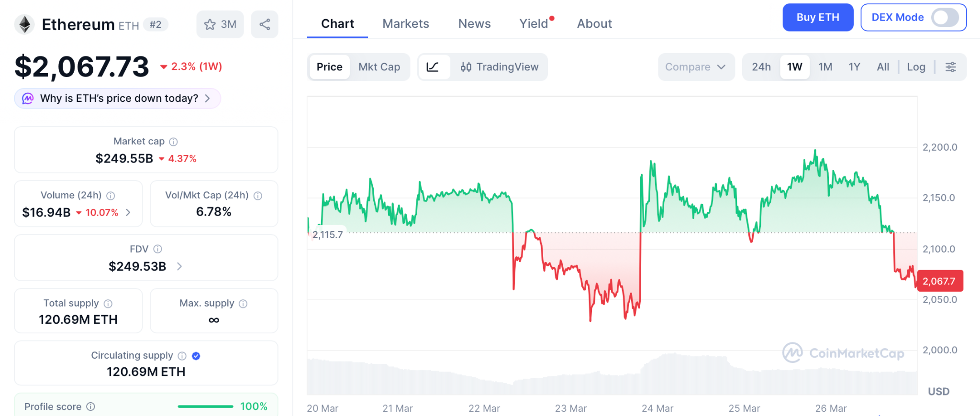Enable Log scale on chart

point(916,67)
